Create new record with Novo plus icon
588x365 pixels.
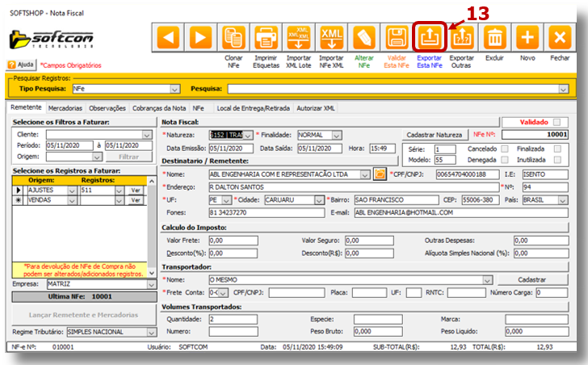[527, 37]
